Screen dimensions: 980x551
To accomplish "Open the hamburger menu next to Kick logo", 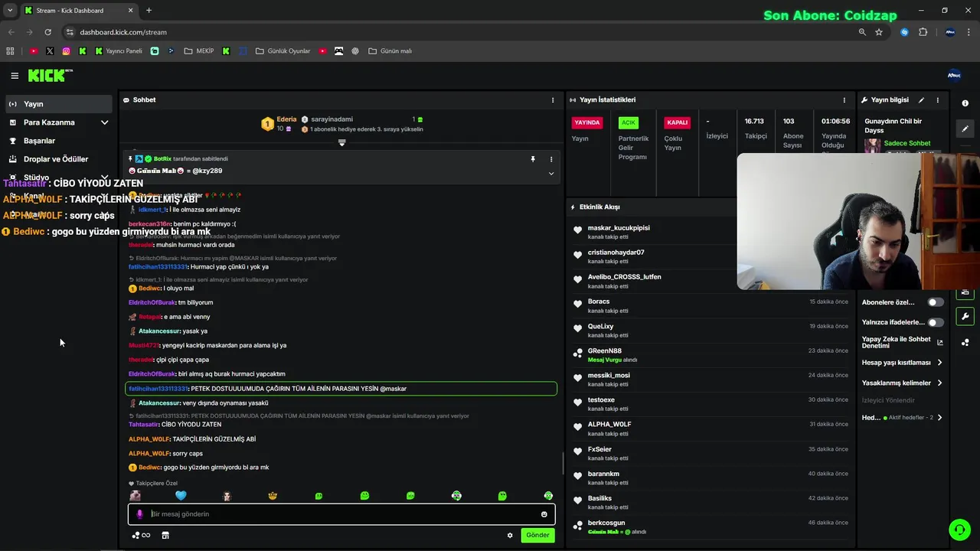I will coord(15,76).
